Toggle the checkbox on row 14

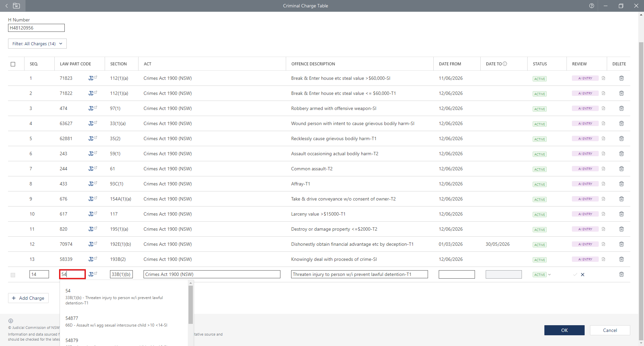coord(13,275)
